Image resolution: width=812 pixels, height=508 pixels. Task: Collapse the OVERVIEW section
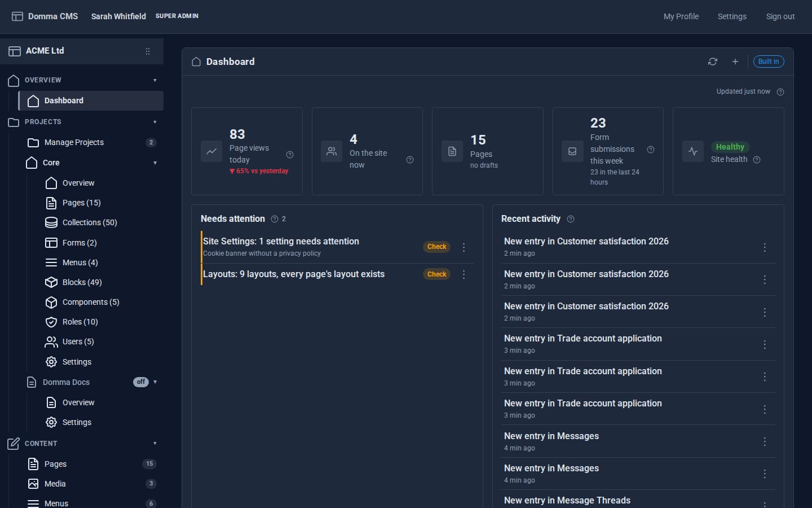[155, 80]
